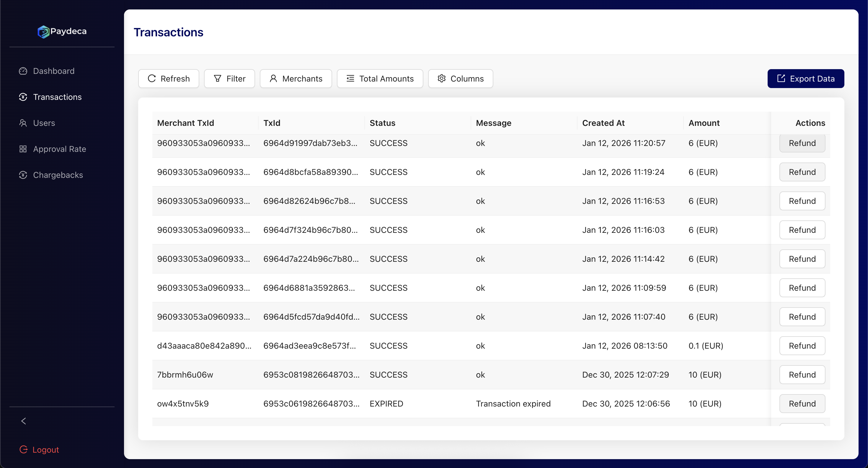Click the Export Data share icon
This screenshot has width=868, height=468.
click(x=781, y=78)
